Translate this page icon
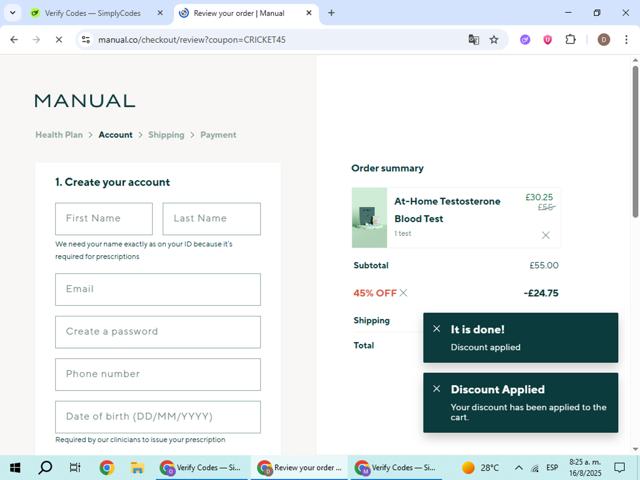This screenshot has height=480, width=640. coord(473,40)
